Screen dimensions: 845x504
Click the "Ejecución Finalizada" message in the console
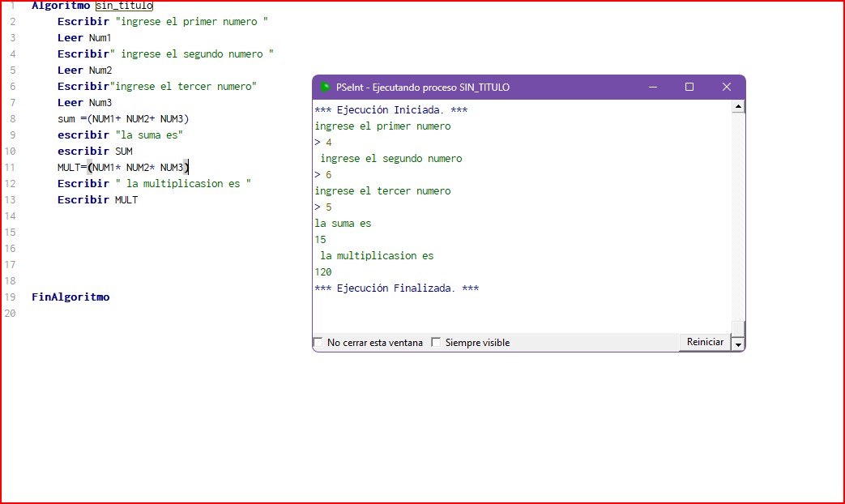click(x=396, y=288)
